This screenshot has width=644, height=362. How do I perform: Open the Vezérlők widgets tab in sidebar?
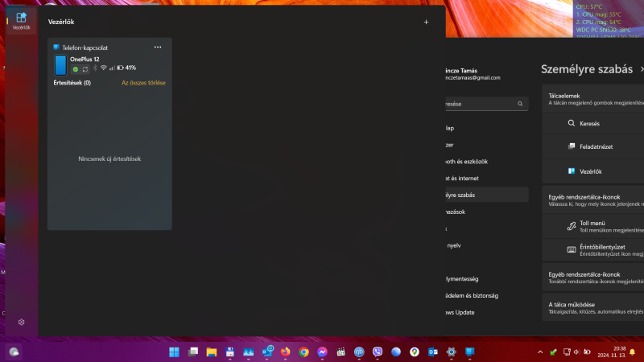(21, 21)
